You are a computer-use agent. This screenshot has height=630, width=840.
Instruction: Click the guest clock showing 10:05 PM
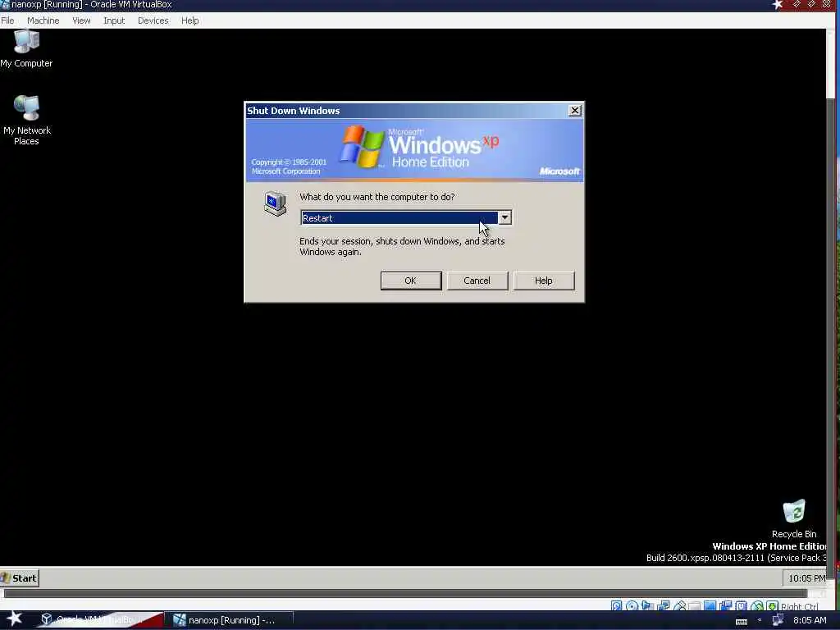[806, 578]
